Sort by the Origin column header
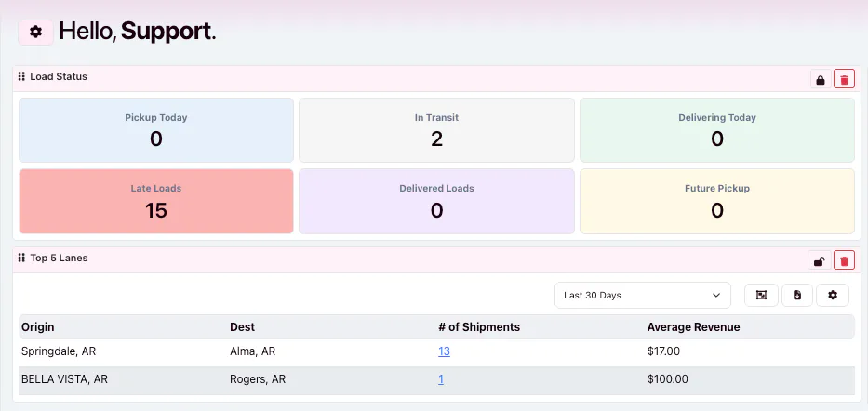868x411 pixels. tap(37, 327)
